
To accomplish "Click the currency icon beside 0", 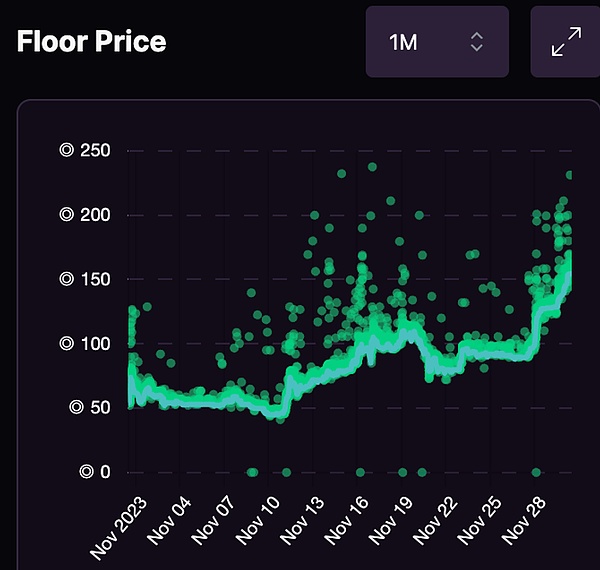I will pyautogui.click(x=86, y=472).
